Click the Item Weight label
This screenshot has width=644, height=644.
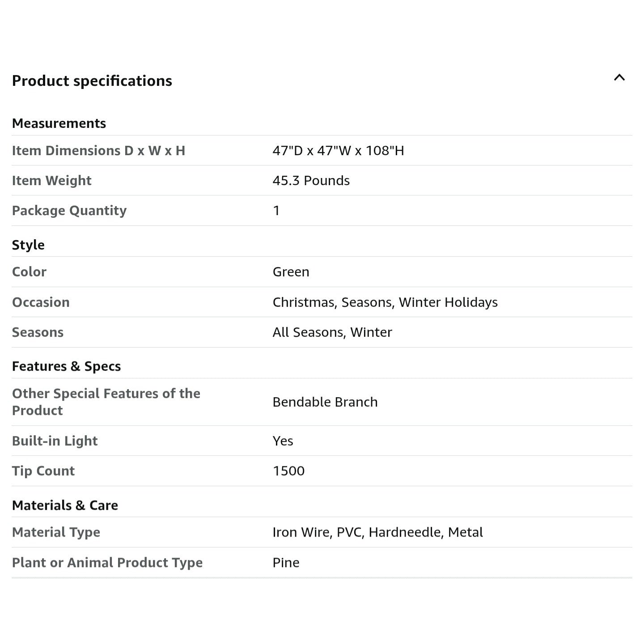click(51, 181)
